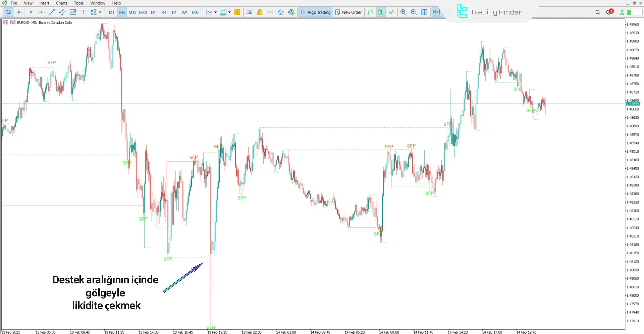Open the Market shopping bag icon
The width and height of the screenshot is (644, 334).
tap(260, 12)
